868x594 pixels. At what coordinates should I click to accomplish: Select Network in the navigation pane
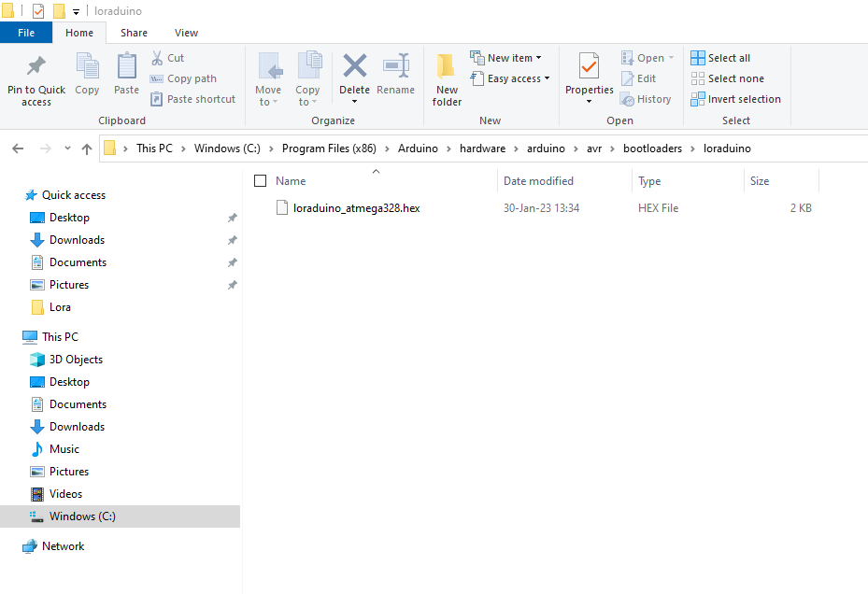(x=64, y=545)
